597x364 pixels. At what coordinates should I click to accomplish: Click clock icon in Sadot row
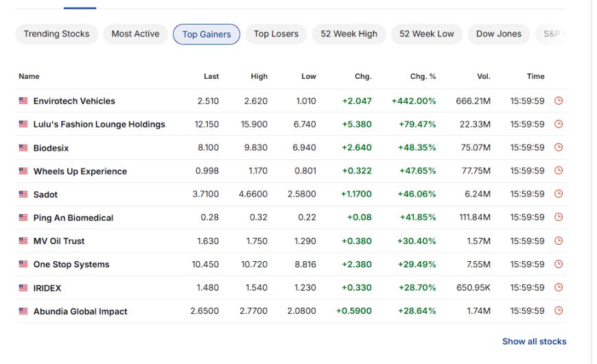[x=559, y=194]
